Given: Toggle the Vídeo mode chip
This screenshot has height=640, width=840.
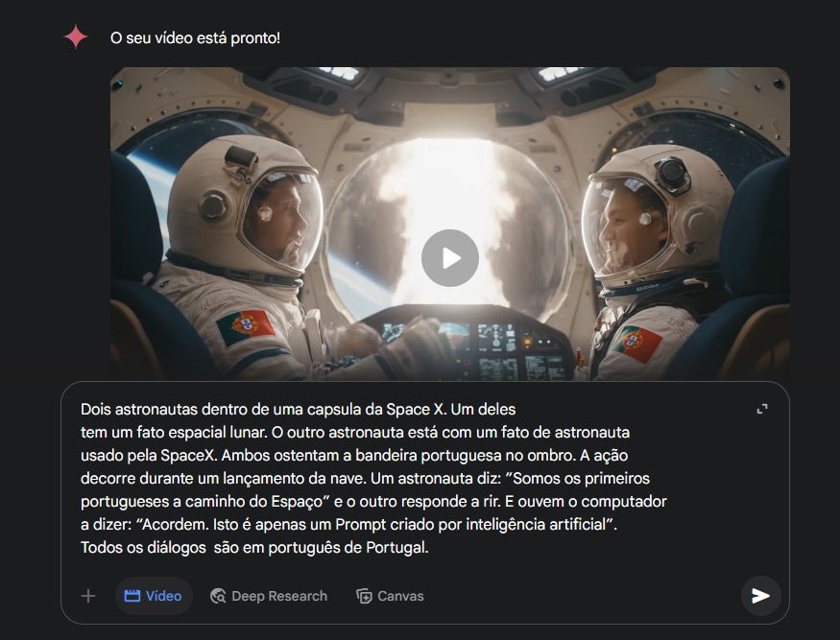Looking at the screenshot, I should [154, 596].
